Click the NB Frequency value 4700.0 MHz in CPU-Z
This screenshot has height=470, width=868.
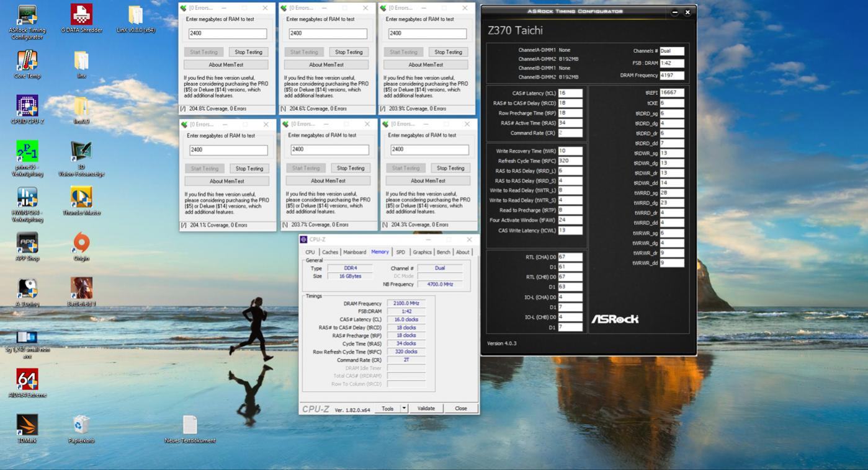440,284
